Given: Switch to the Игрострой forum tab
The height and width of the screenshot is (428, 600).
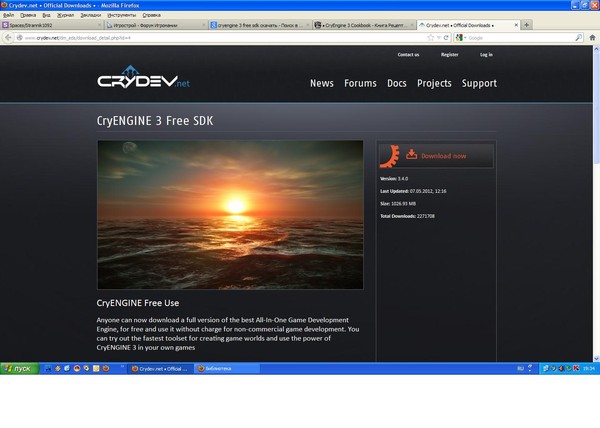Looking at the screenshot, I should coord(156,25).
